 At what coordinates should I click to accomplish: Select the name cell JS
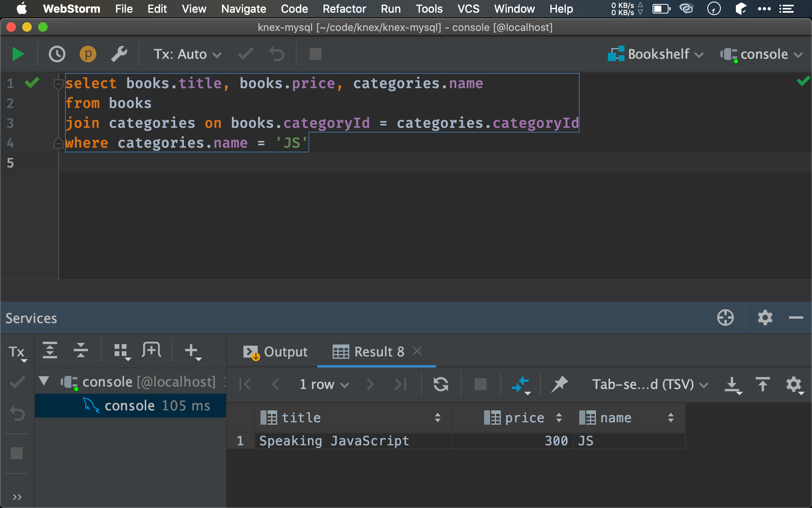click(630, 441)
